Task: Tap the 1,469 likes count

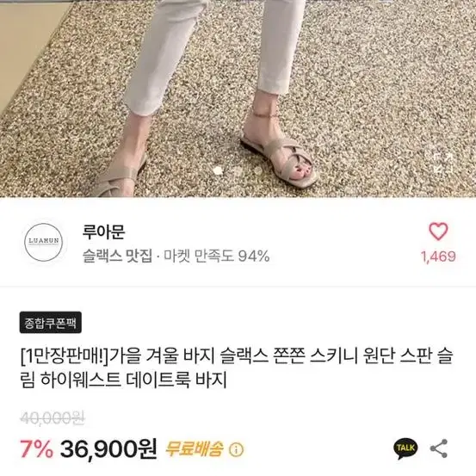Action: coord(438,257)
